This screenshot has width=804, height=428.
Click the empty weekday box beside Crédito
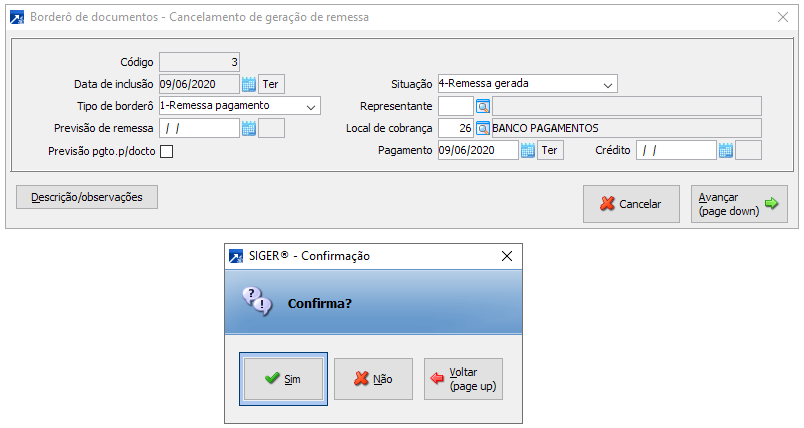click(748, 150)
